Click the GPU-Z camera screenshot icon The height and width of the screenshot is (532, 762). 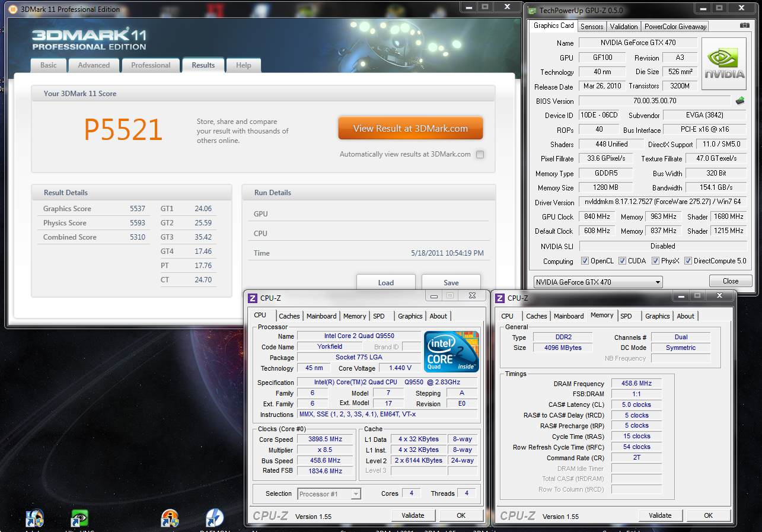744,26
